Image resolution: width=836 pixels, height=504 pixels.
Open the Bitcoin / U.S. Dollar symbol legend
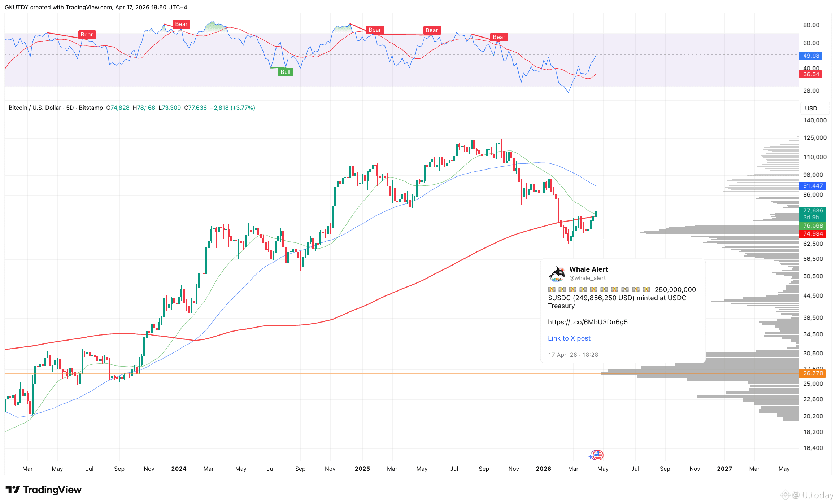click(x=34, y=108)
